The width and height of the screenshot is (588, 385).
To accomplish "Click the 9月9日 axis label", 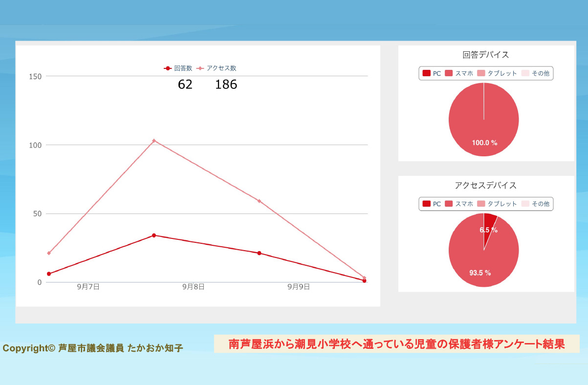I will (x=299, y=287).
